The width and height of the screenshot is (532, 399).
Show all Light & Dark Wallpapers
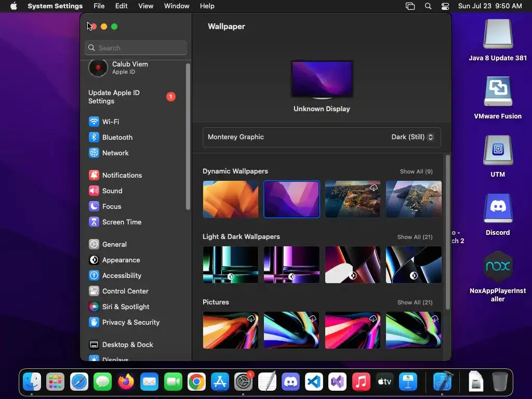point(415,237)
